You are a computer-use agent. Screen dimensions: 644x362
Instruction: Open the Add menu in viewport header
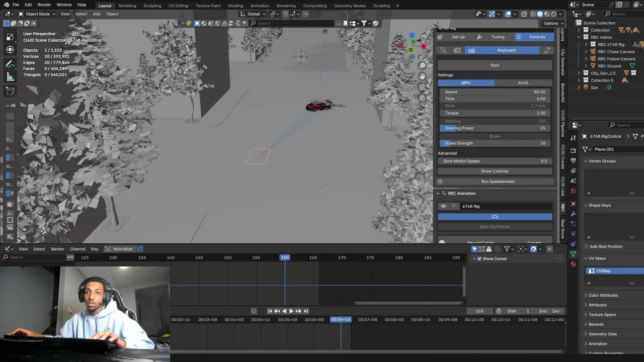pos(97,14)
